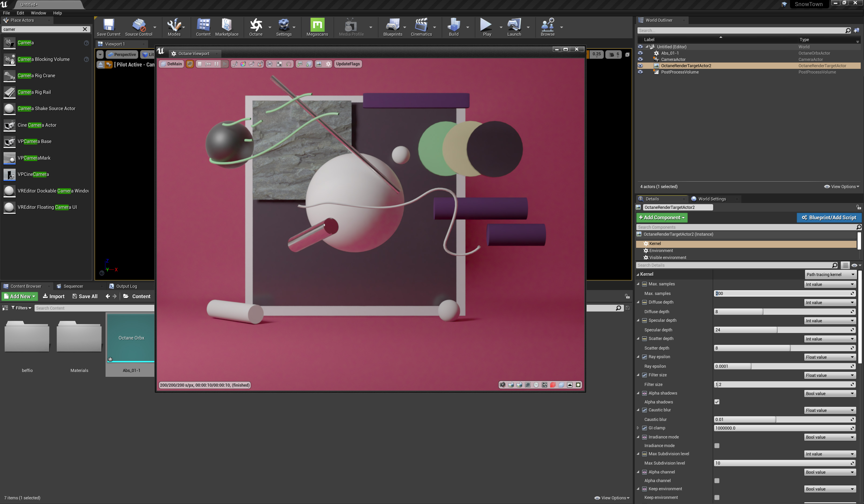This screenshot has width=864, height=504.
Task: Expand the GI clamp property
Action: click(x=638, y=428)
